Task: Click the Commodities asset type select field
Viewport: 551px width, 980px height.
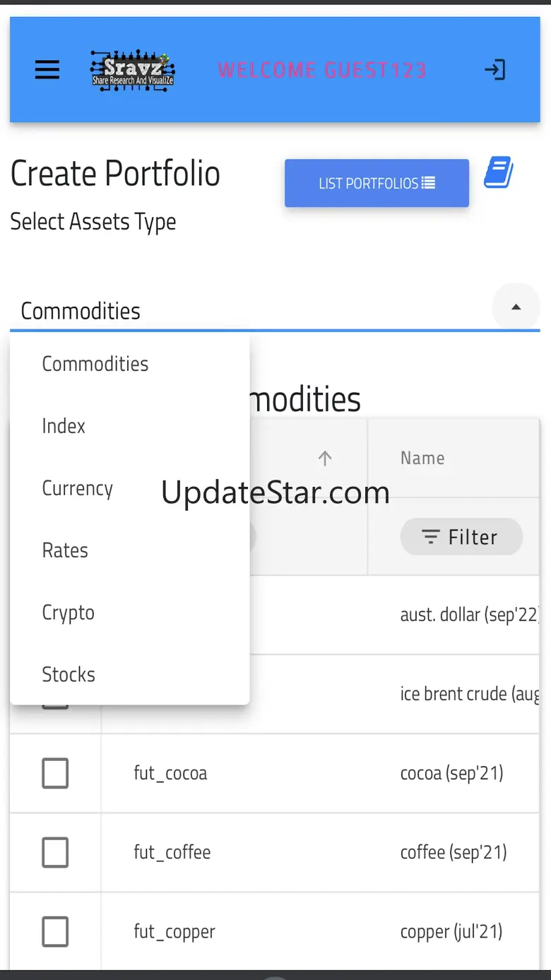Action: (247, 311)
